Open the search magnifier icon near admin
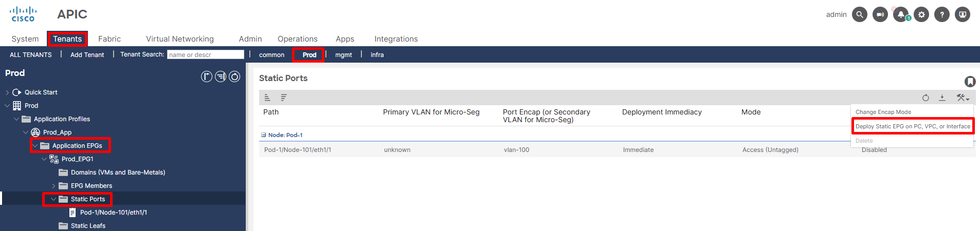Screen dimensions: 980x231 pyautogui.click(x=859, y=14)
